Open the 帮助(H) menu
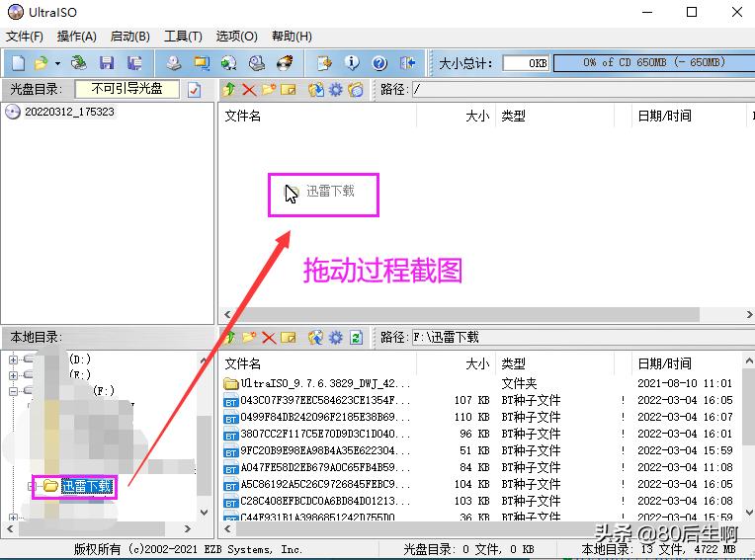Screen dimensions: 755x560 (x=292, y=37)
